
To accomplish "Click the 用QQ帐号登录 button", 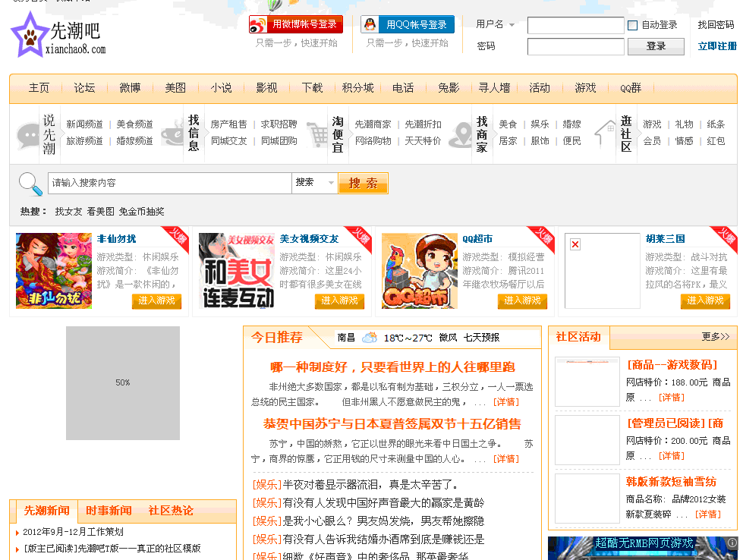I will tap(408, 24).
